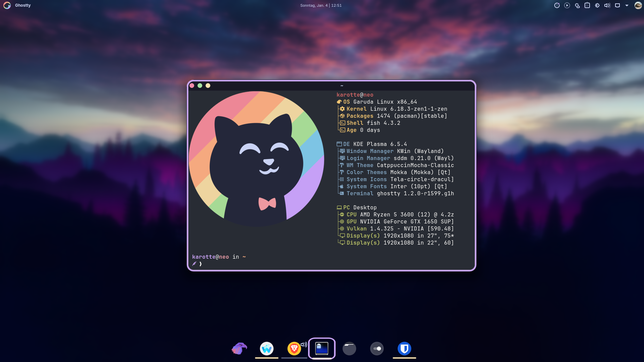644x362 pixels.
Task: Open the Brave browser from the dock
Action: pyautogui.click(x=294, y=349)
